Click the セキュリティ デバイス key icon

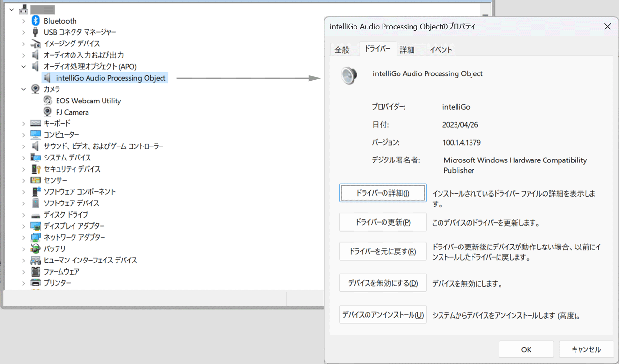(35, 169)
